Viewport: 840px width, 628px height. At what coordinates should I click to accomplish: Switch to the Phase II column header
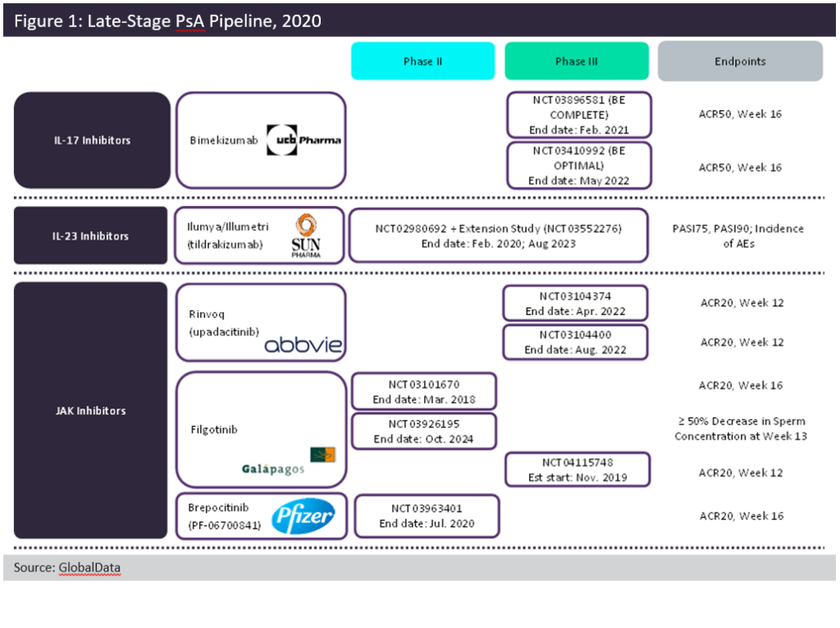tap(422, 61)
